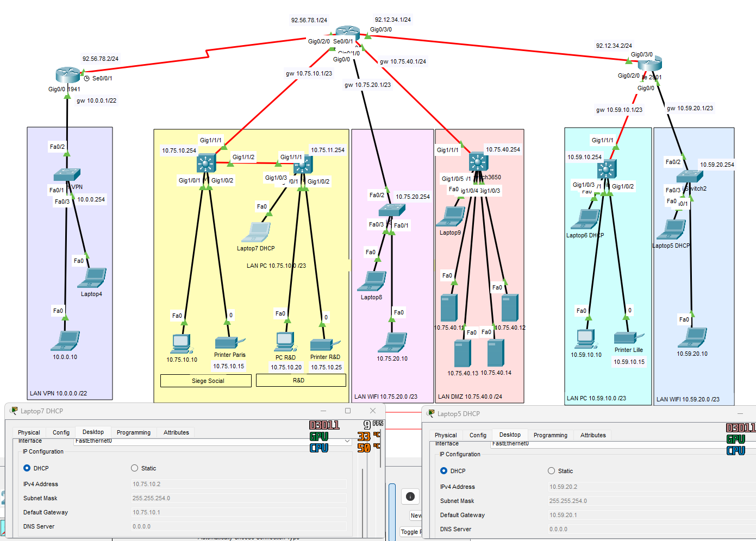
Task: Select Static radio in Laptop7 DHCP window
Action: (x=135, y=468)
